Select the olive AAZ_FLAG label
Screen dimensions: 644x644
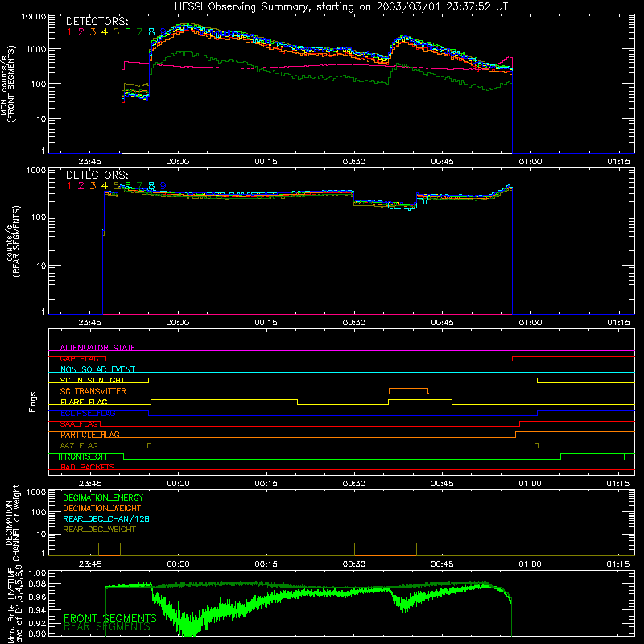tap(79, 445)
